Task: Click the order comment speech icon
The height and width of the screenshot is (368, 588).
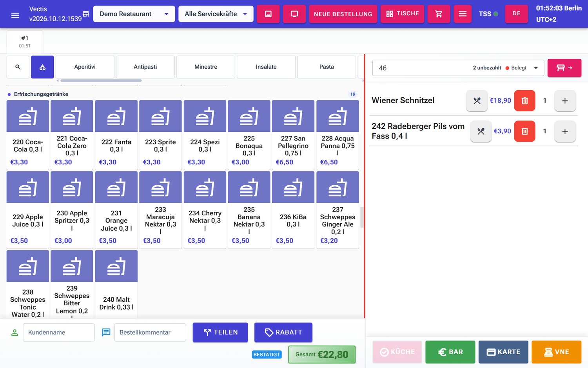Action: pos(106,332)
